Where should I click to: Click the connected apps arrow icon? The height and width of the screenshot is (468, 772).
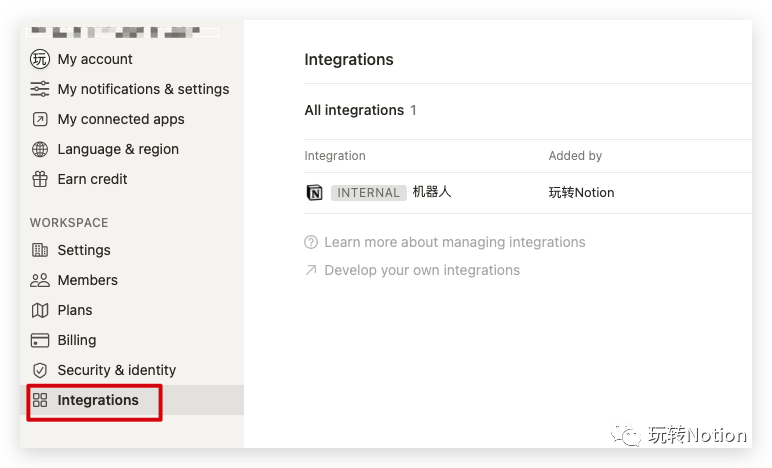click(40, 119)
